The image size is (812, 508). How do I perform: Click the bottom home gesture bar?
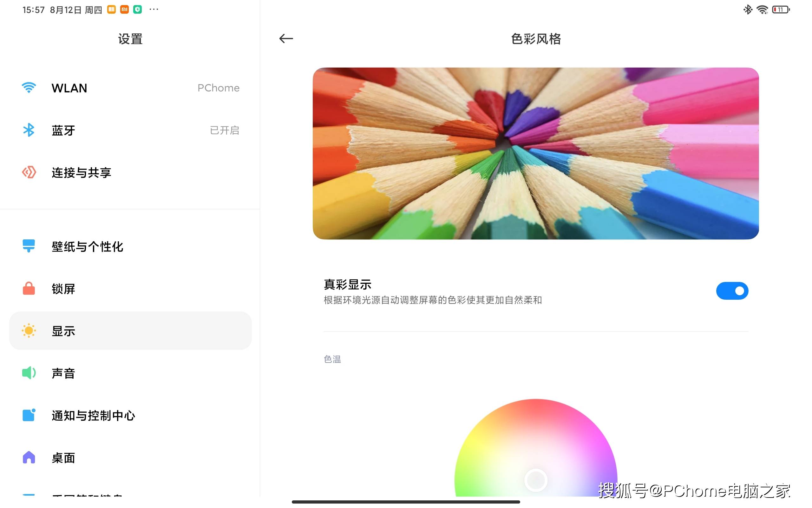tap(406, 502)
